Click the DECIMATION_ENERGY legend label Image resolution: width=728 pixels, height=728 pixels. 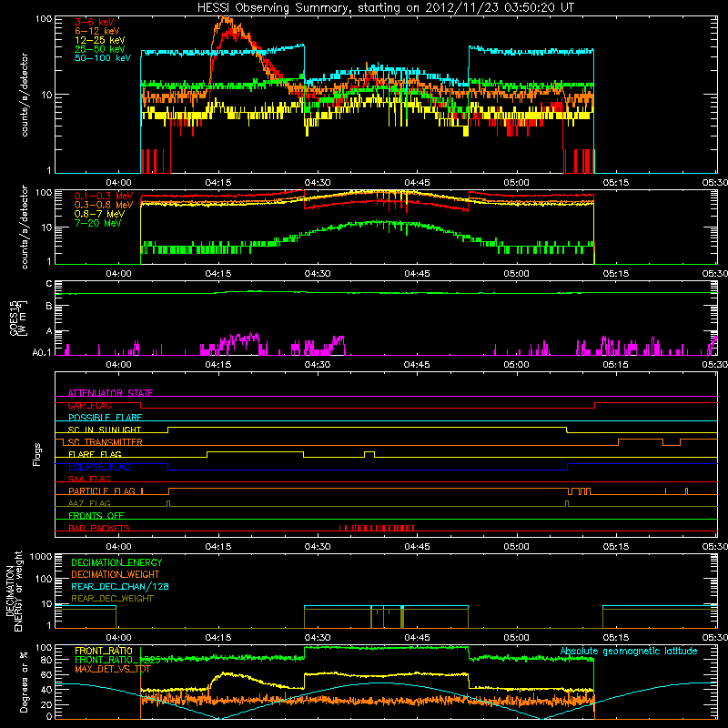116,562
